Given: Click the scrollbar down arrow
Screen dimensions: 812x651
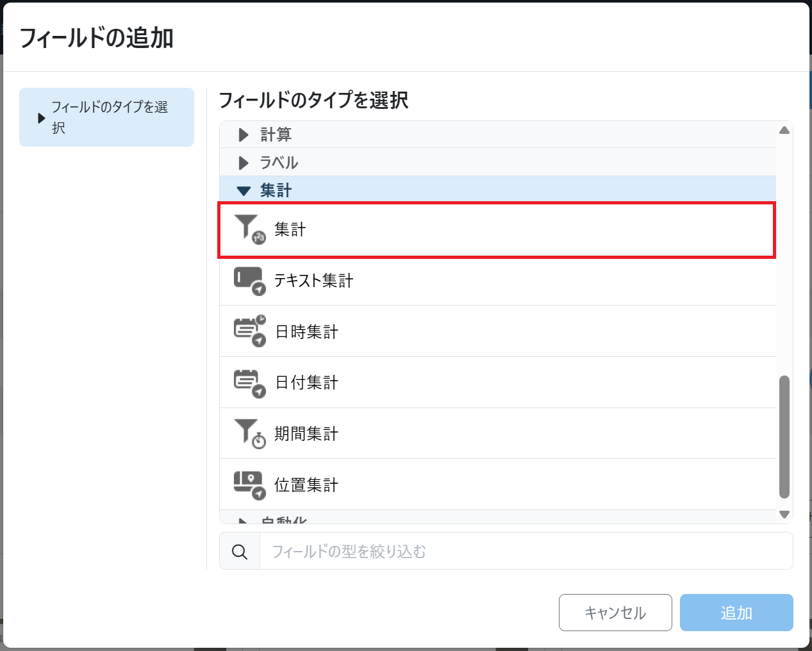Looking at the screenshot, I should coord(784,515).
